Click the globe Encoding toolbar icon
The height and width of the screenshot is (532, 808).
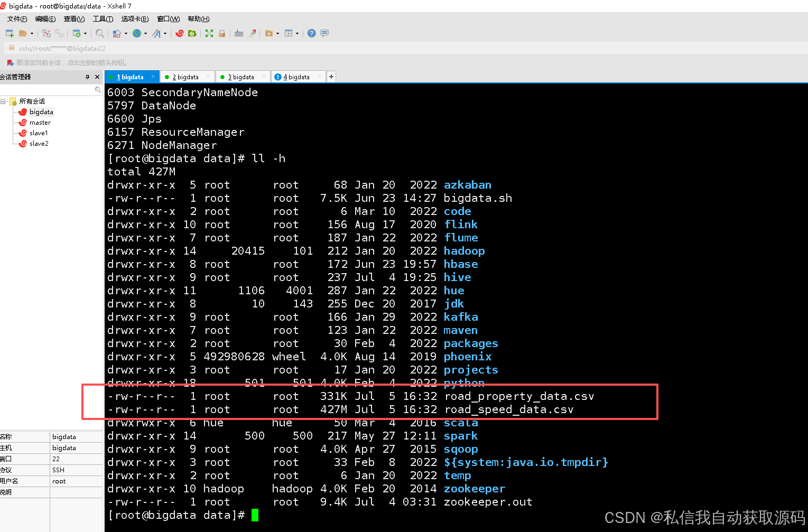(137, 33)
